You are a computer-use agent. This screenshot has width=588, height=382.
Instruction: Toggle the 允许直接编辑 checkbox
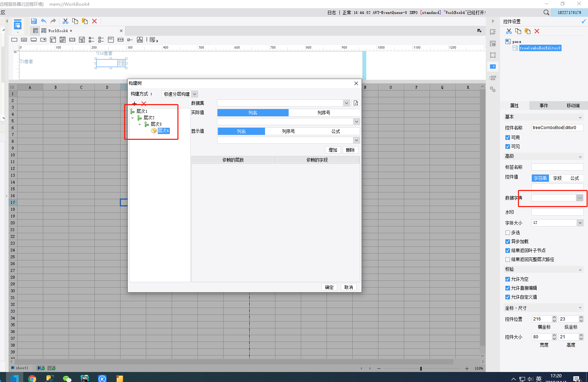coord(508,288)
